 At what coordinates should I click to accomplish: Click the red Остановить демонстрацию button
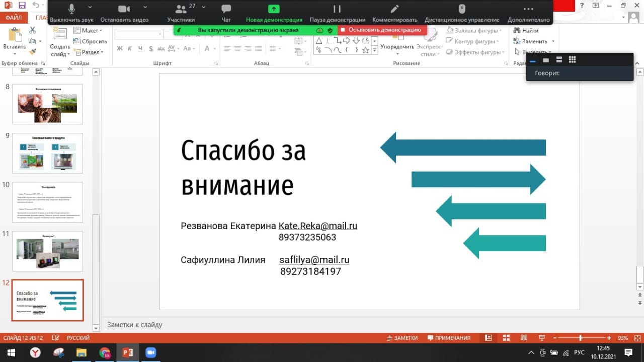click(x=381, y=30)
